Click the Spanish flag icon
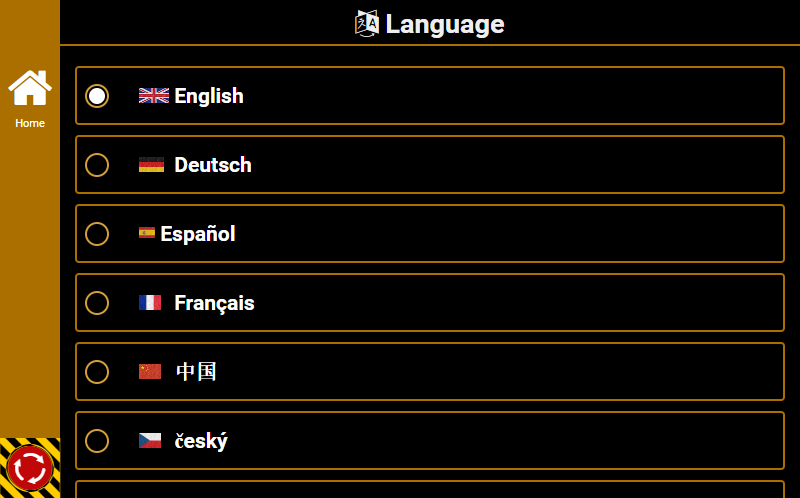Image resolution: width=800 pixels, height=498 pixels. 147,234
